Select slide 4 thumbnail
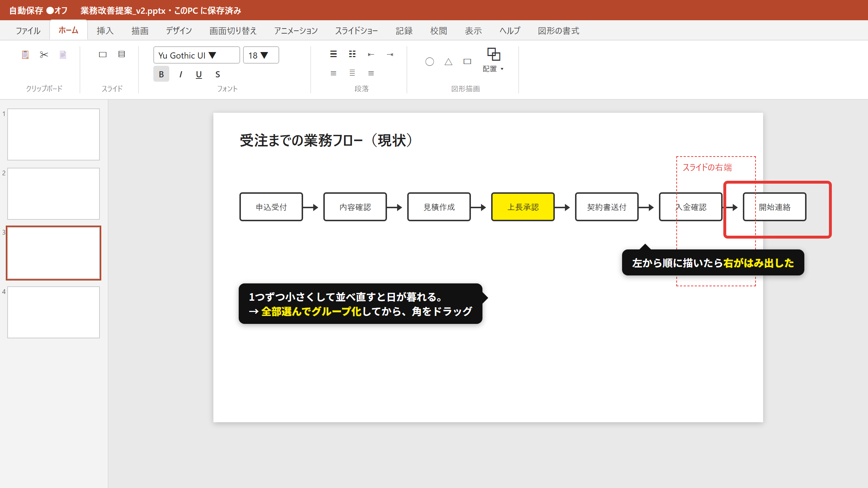The width and height of the screenshot is (868, 488). [54, 312]
